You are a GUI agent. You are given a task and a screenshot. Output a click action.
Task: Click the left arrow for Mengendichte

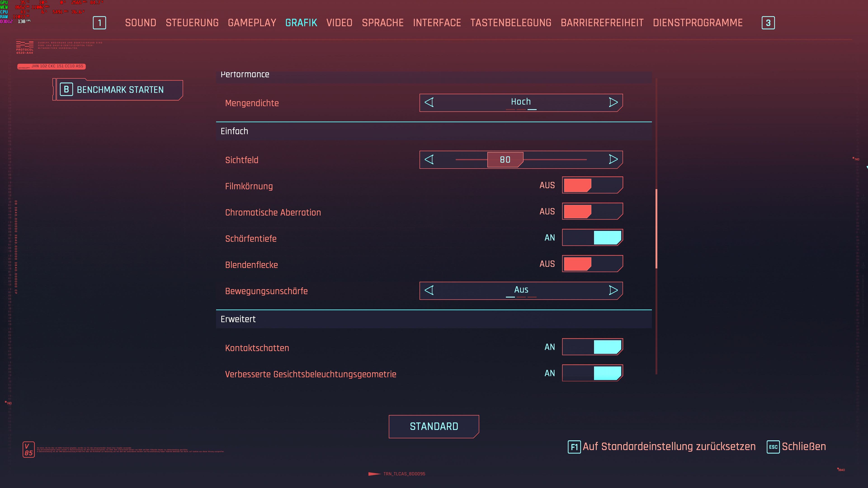coord(429,102)
